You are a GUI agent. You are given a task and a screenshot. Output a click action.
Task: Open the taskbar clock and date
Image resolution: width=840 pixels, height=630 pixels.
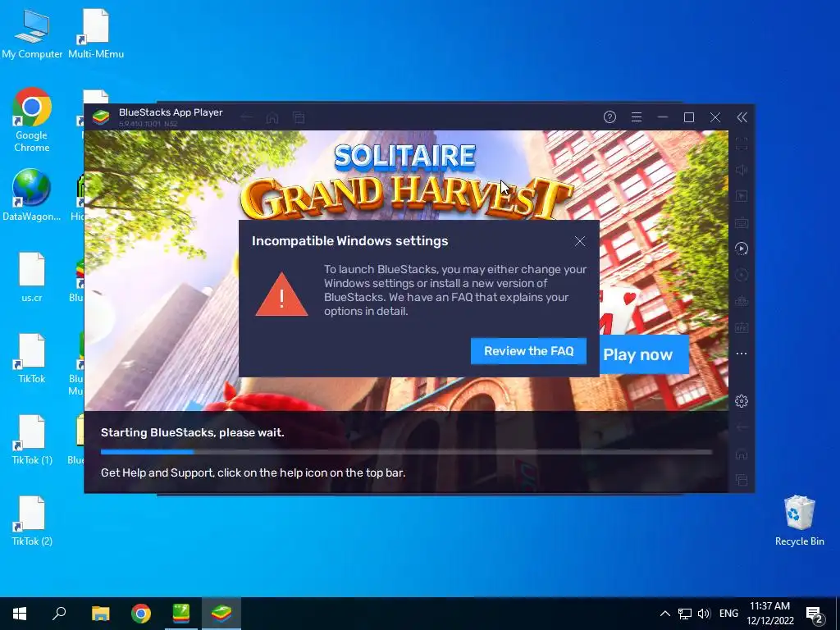point(769,614)
